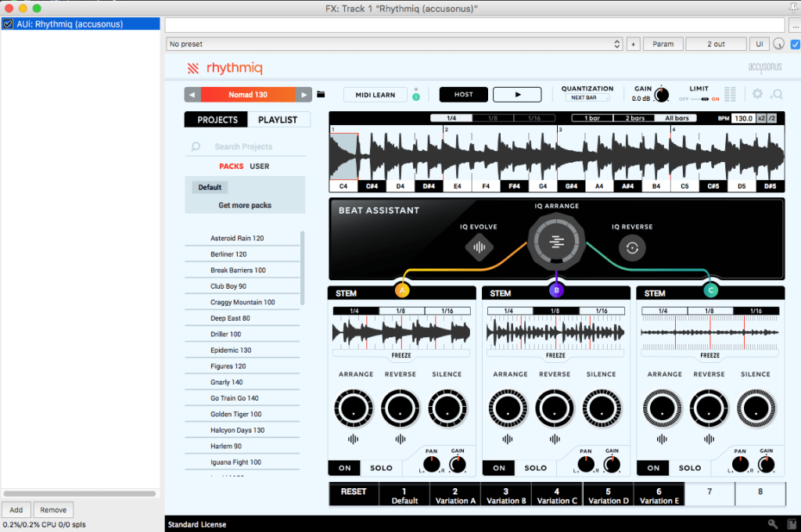Image resolution: width=801 pixels, height=532 pixels.
Task: Open the plugin settings gear
Action: click(757, 94)
